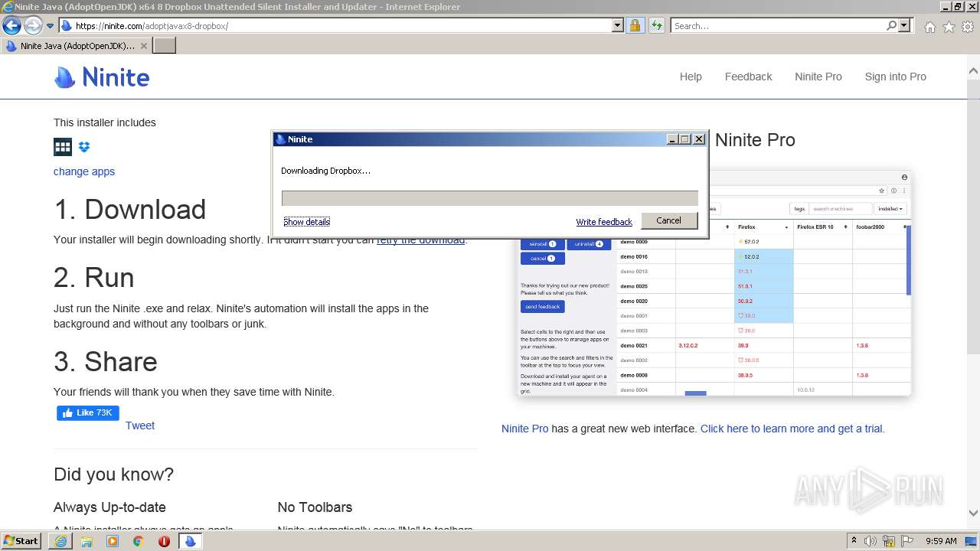
Task: Expand the hidden system tray icons arrow
Action: click(854, 541)
